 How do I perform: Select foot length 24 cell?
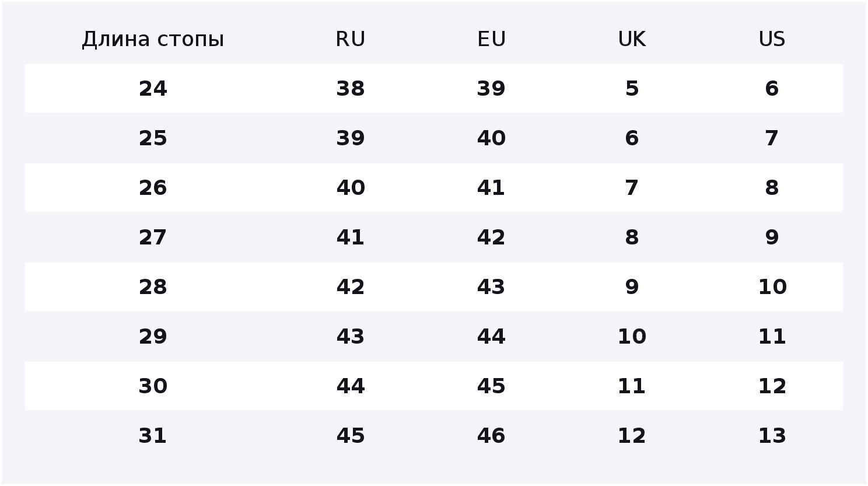153,89
